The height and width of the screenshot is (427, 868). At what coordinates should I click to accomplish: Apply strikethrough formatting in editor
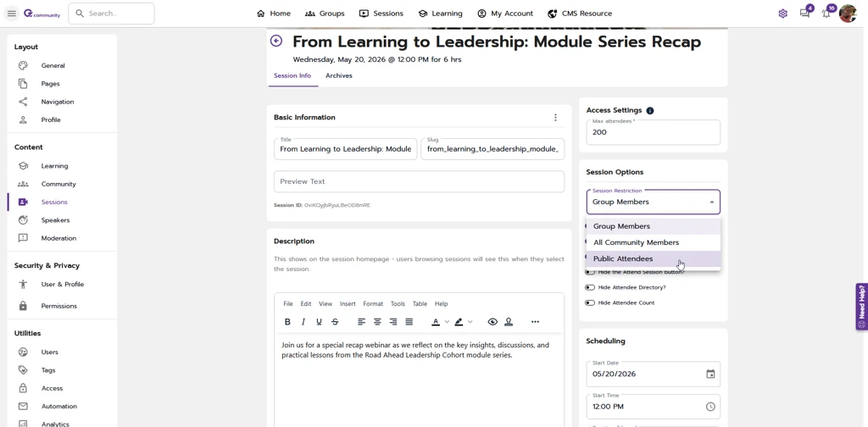point(335,322)
